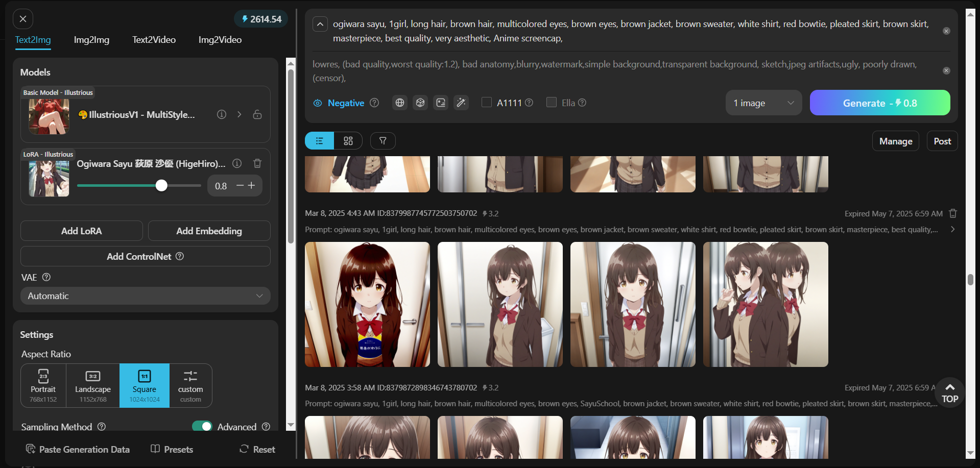The width and height of the screenshot is (980, 468).
Task: Click Paste Generation Data
Action: [78, 449]
